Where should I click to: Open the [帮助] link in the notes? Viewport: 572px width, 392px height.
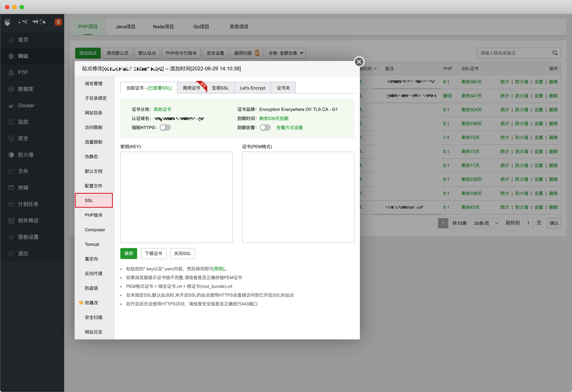point(219,269)
